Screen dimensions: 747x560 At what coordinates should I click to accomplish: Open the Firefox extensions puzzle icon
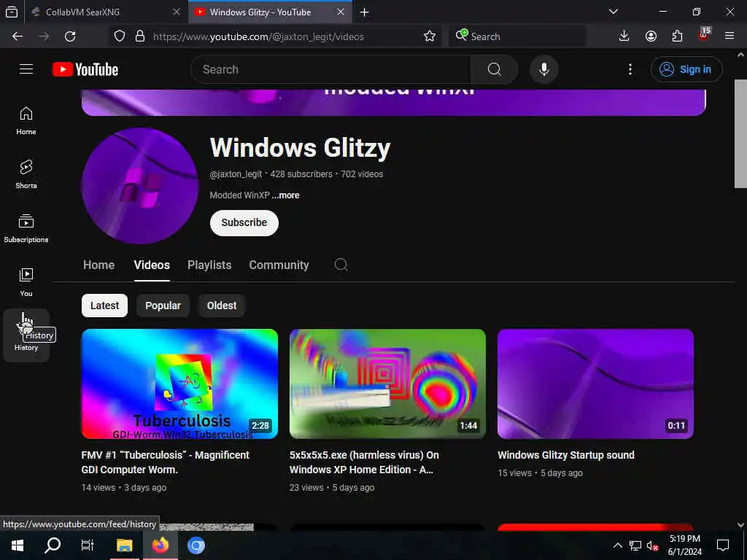click(x=677, y=36)
